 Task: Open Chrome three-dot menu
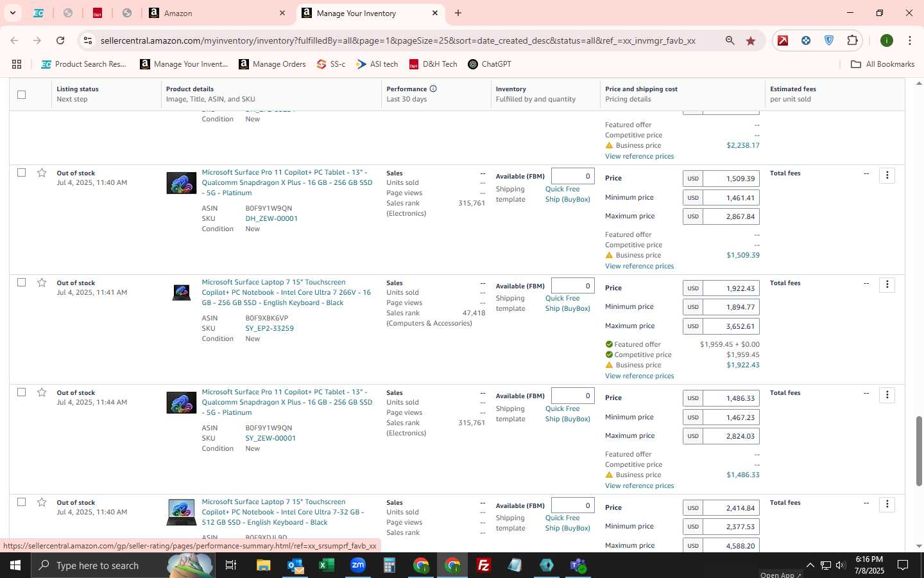pyautogui.click(x=910, y=40)
